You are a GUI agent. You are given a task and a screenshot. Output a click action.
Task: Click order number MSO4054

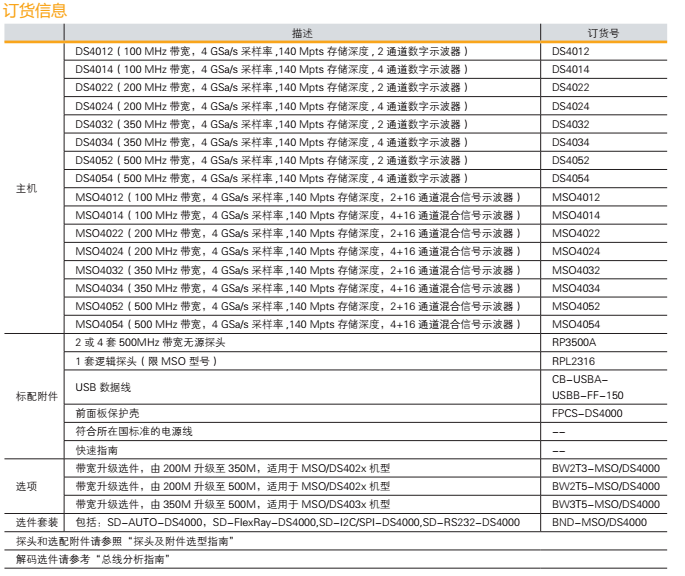pyautogui.click(x=576, y=324)
